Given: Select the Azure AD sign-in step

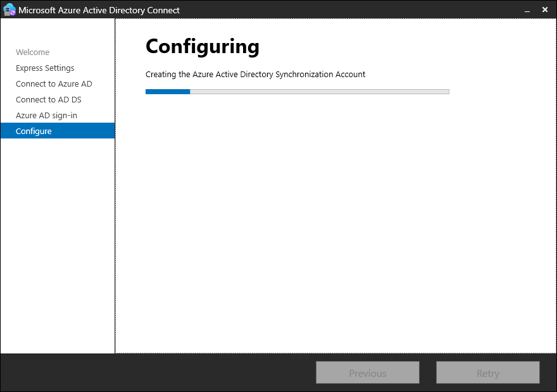Looking at the screenshot, I should 46,116.
